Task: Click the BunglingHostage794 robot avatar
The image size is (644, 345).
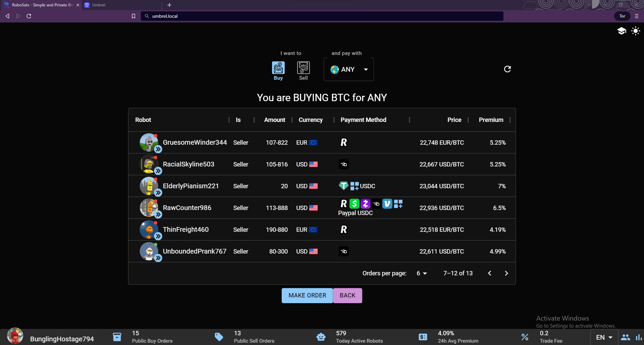Action: [x=15, y=336]
